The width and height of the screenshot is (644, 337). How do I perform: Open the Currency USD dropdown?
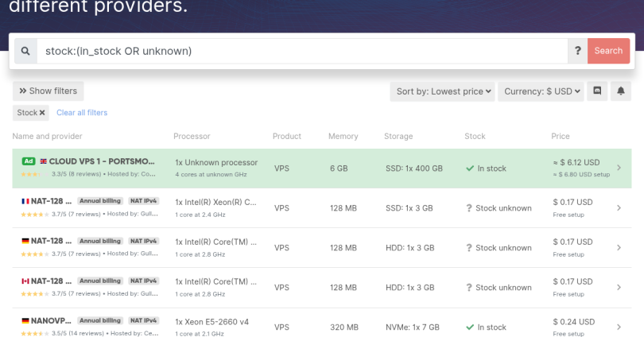coord(544,91)
